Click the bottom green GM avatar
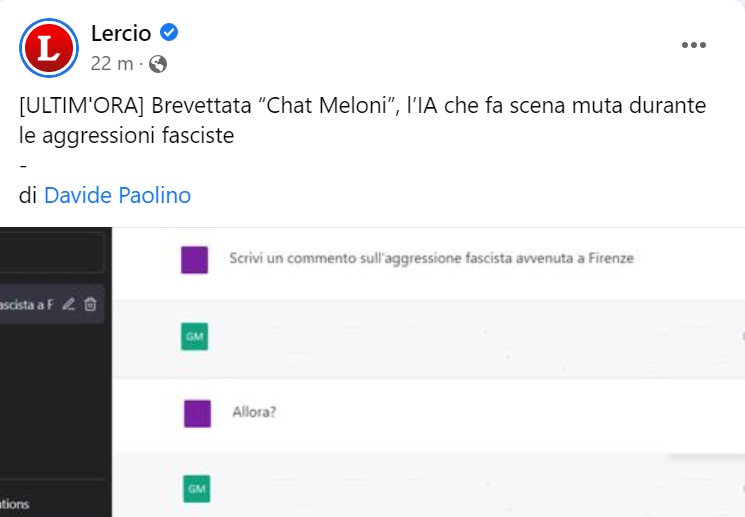Screen dimensions: 745x517 (196, 488)
